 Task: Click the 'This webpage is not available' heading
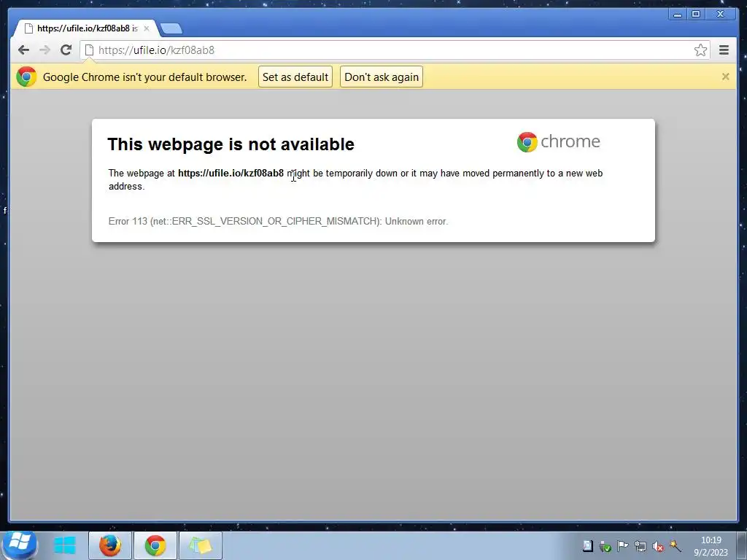coord(231,144)
